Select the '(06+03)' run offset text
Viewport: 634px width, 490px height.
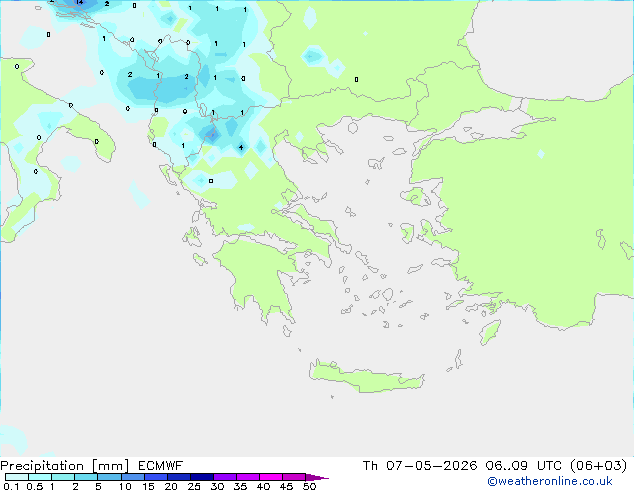[x=599, y=466]
